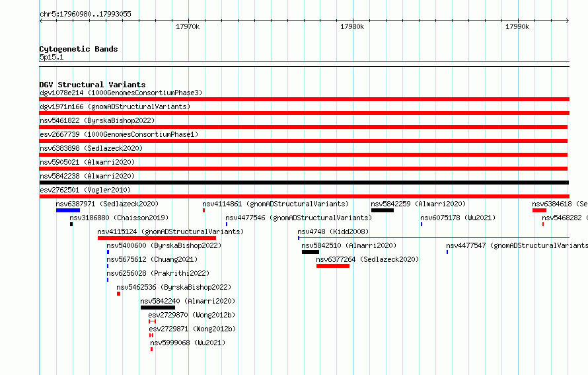Click the DGV Structural Variants track title
Screen dimensions: 588x375
coord(92,85)
